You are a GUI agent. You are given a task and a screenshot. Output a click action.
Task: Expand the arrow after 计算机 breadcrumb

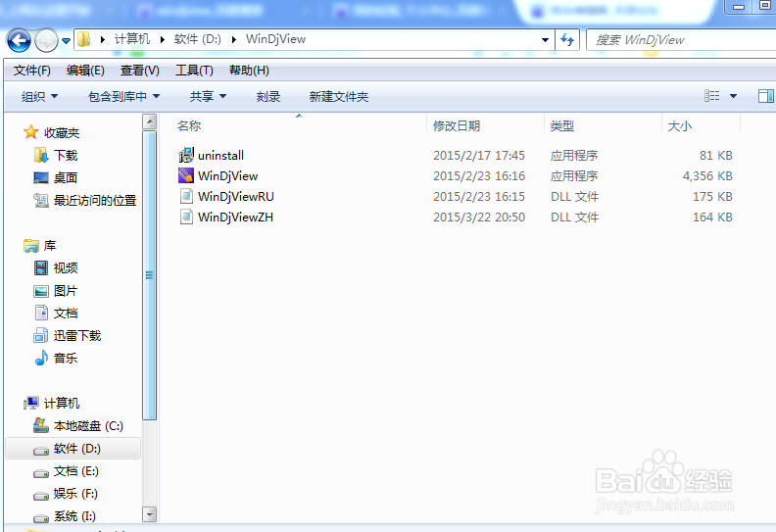(x=162, y=39)
